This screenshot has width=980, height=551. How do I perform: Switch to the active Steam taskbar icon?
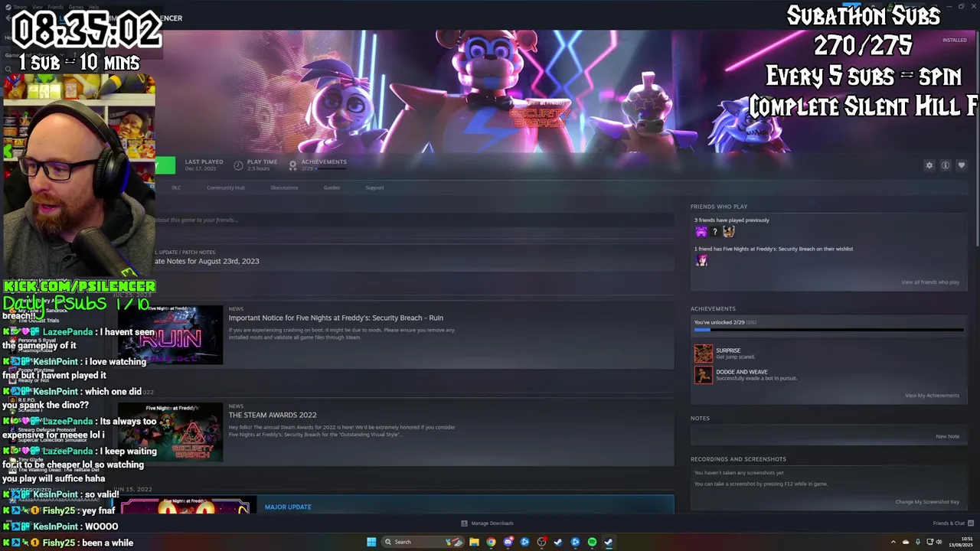(609, 542)
